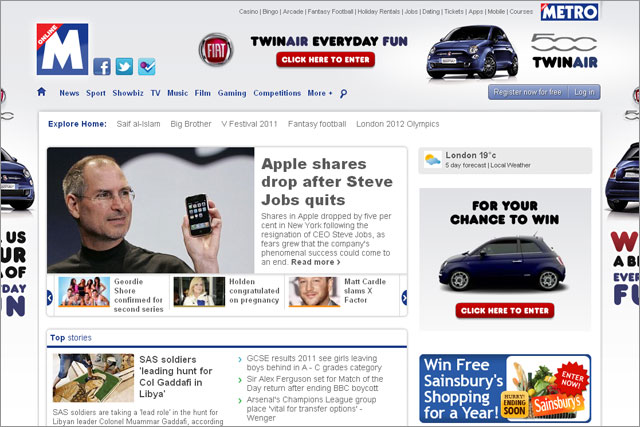Show previous stories with carousel left arrow

[50, 297]
